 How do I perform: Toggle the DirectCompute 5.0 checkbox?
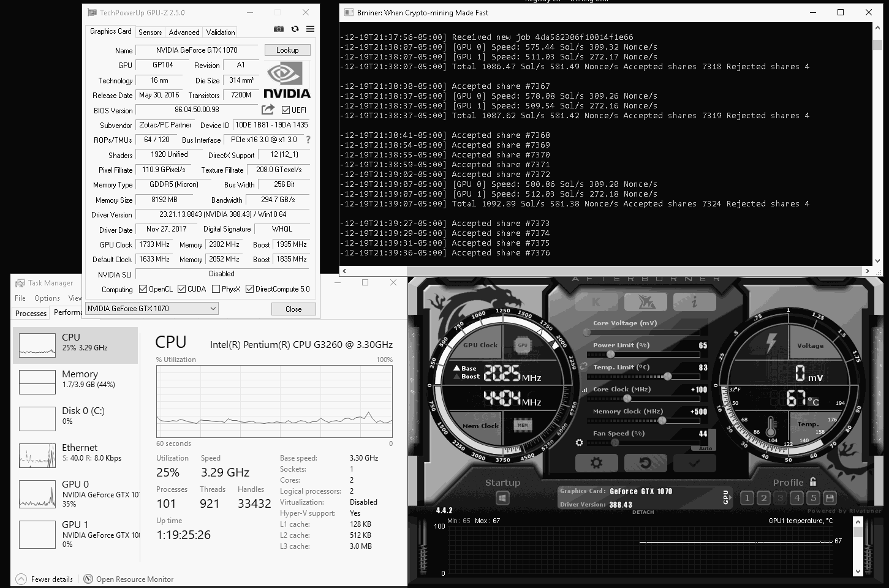pos(249,289)
